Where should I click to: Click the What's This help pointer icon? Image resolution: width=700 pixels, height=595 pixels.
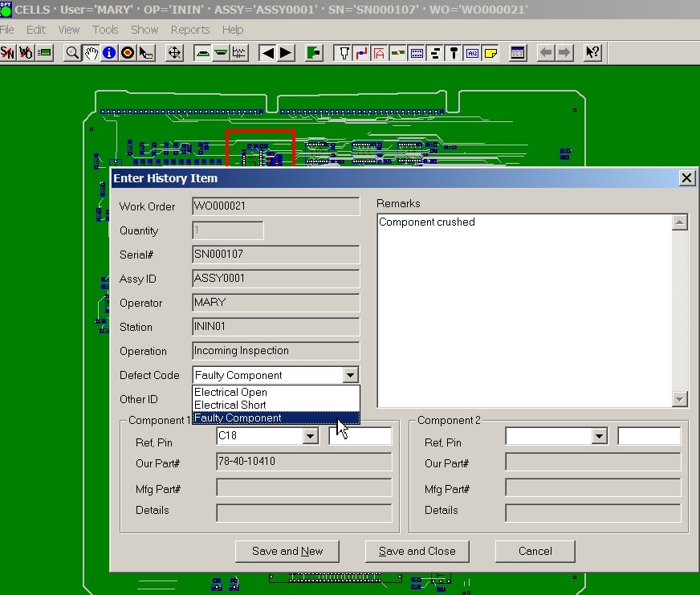pyautogui.click(x=593, y=53)
